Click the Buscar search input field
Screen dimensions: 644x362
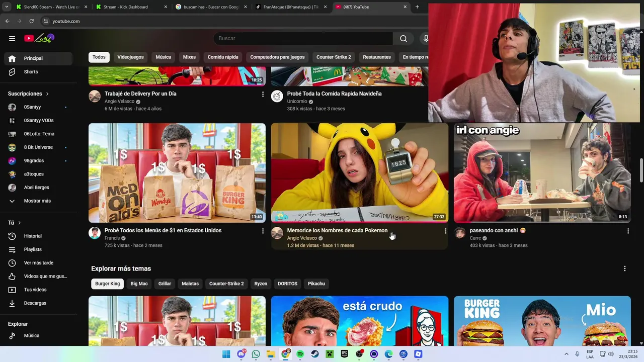coord(303,38)
